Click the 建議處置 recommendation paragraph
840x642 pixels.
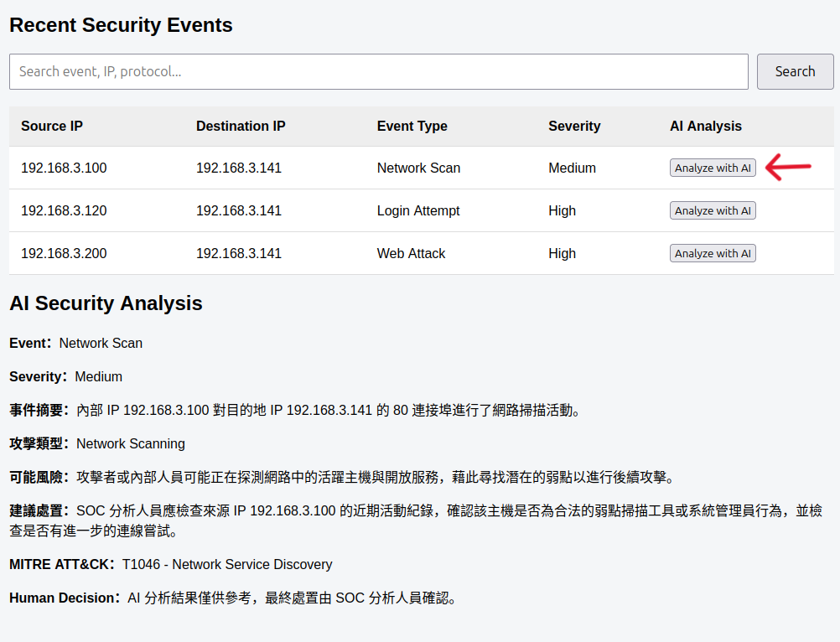coord(416,520)
